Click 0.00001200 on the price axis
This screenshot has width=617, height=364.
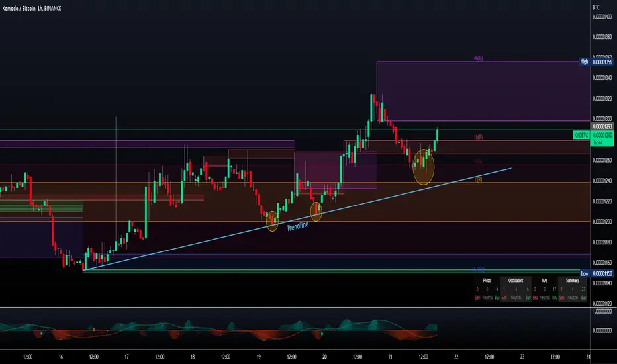coord(602,222)
